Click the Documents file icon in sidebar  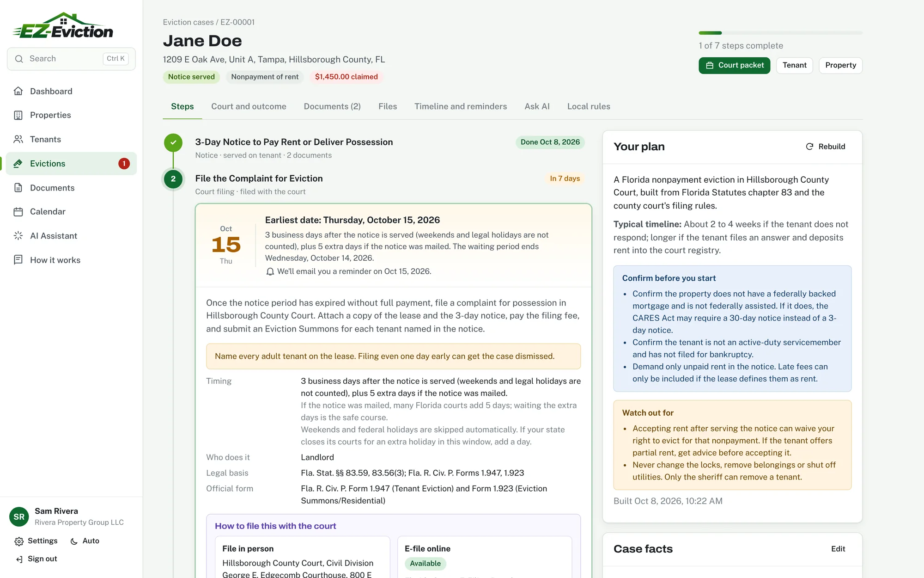18,188
